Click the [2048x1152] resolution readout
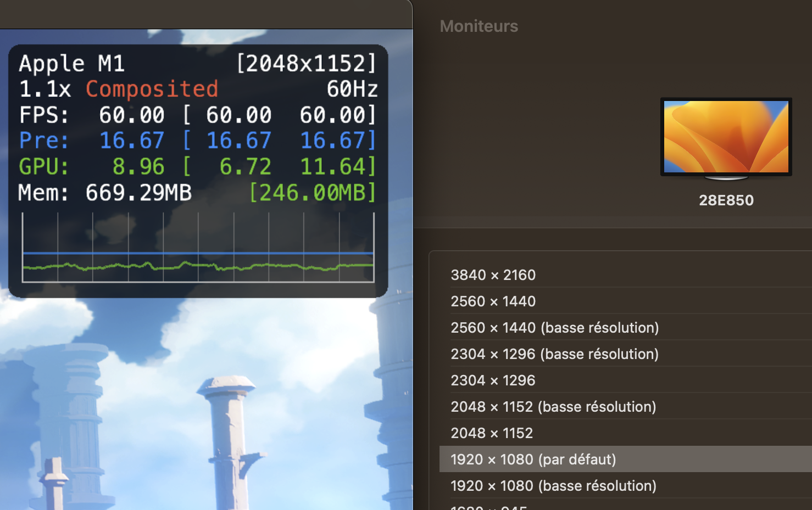 pos(306,63)
